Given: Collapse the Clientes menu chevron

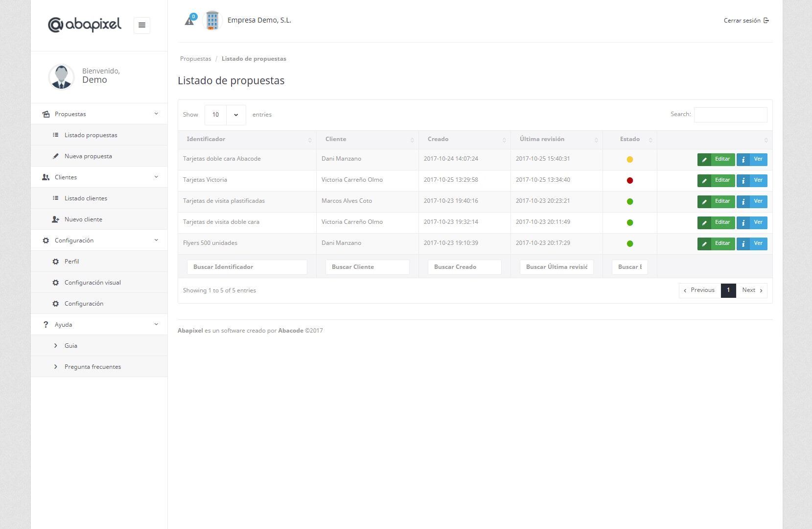Looking at the screenshot, I should (x=156, y=177).
